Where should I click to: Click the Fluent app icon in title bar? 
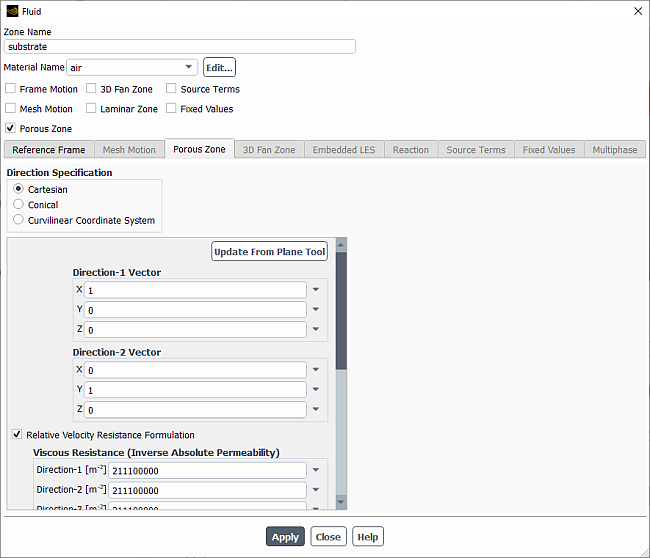(12, 11)
